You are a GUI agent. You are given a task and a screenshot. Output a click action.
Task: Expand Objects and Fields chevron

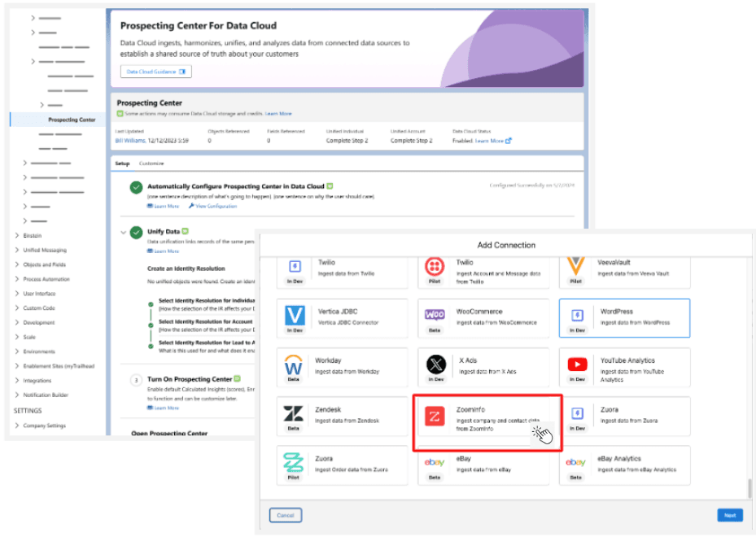tap(17, 264)
